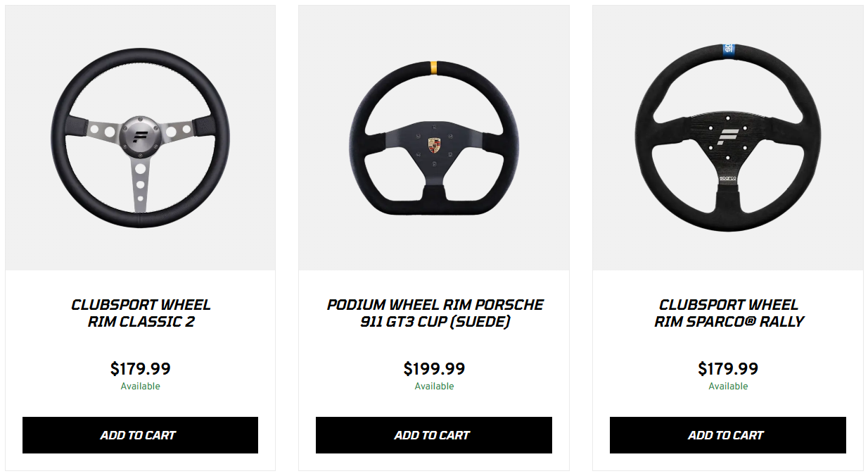Open ClubSport Wheel Rim Sparco Rally title

(x=729, y=313)
